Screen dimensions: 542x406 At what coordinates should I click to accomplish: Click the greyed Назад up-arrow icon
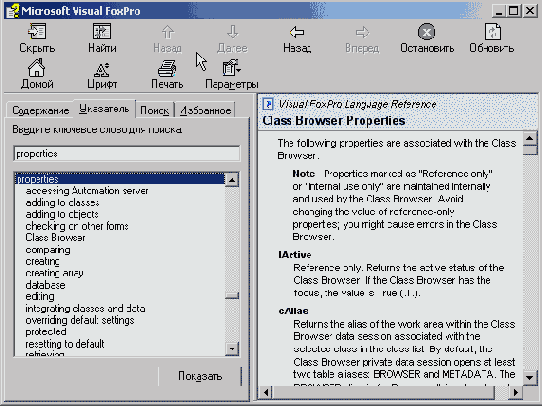coord(168,32)
